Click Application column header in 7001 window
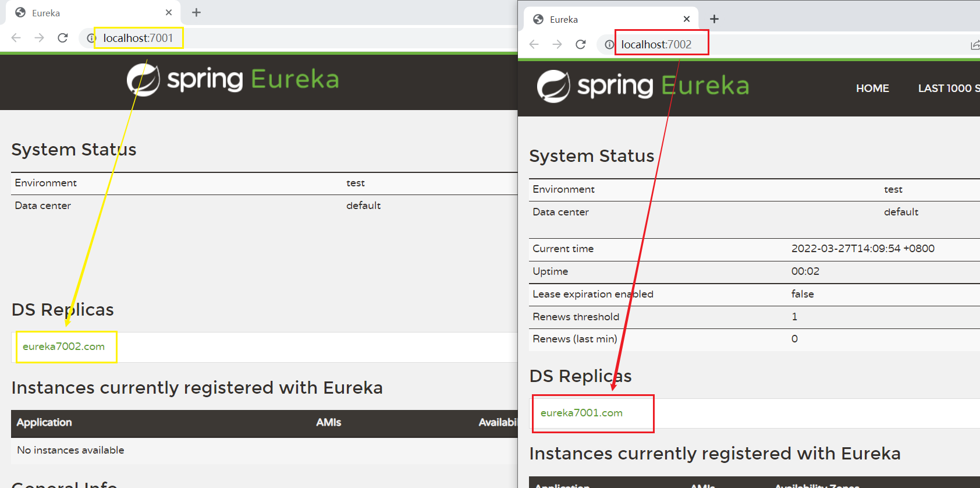 [44, 423]
